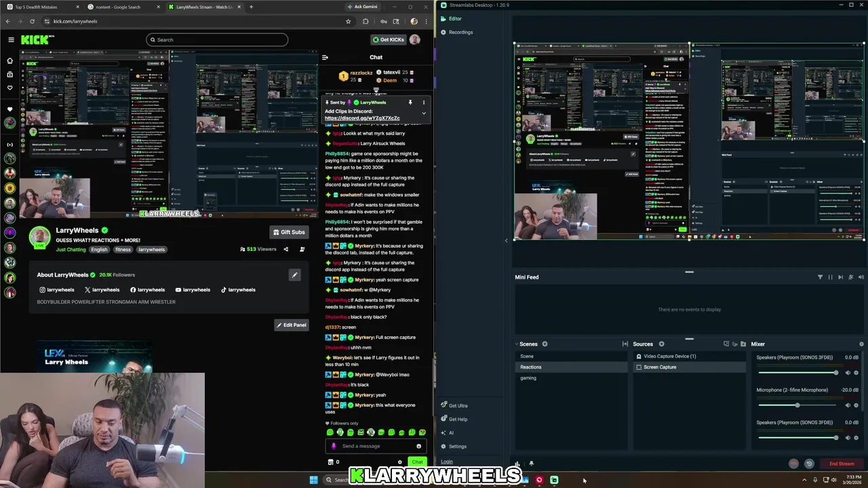Viewport: 868px width, 488px height.
Task: Expand the pinned message chevron in chat
Action: point(424,113)
